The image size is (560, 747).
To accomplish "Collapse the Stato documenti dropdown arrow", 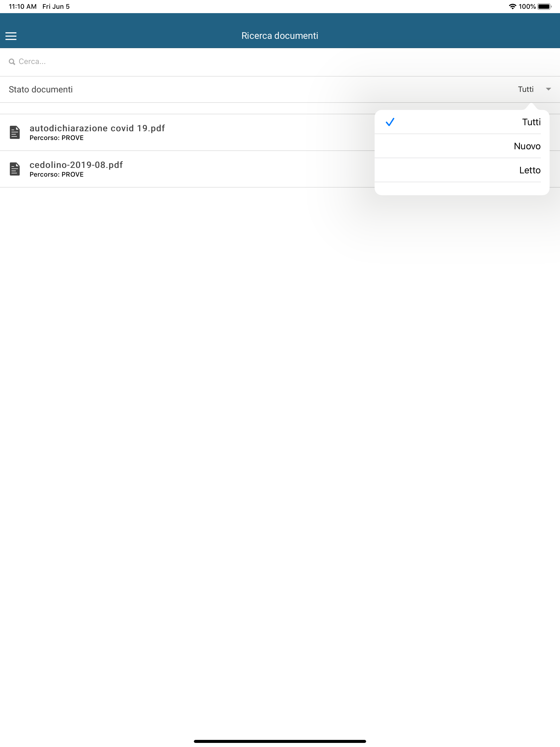I will tap(548, 89).
